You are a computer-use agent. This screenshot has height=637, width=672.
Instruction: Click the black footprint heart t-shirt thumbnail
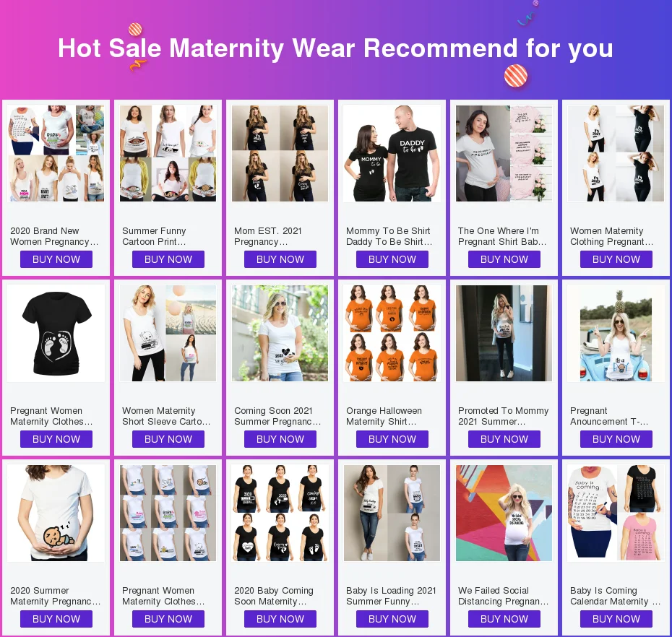(56, 333)
